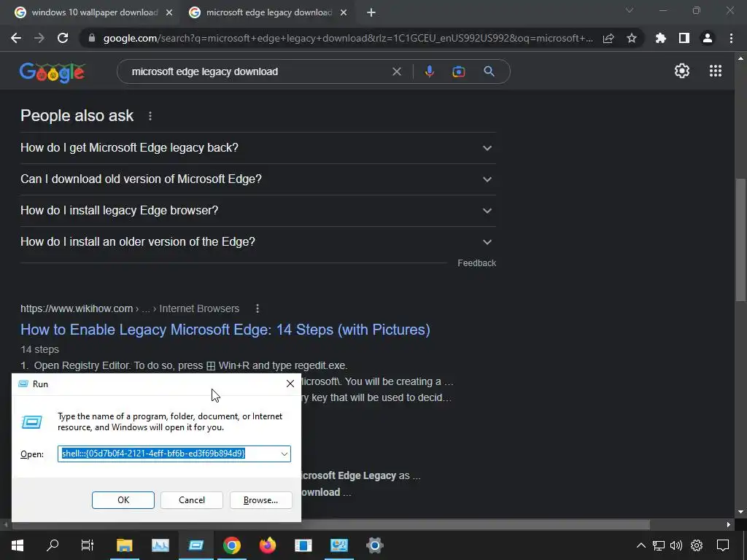Search by image with camera icon
The height and width of the screenshot is (560, 747).
click(458, 71)
